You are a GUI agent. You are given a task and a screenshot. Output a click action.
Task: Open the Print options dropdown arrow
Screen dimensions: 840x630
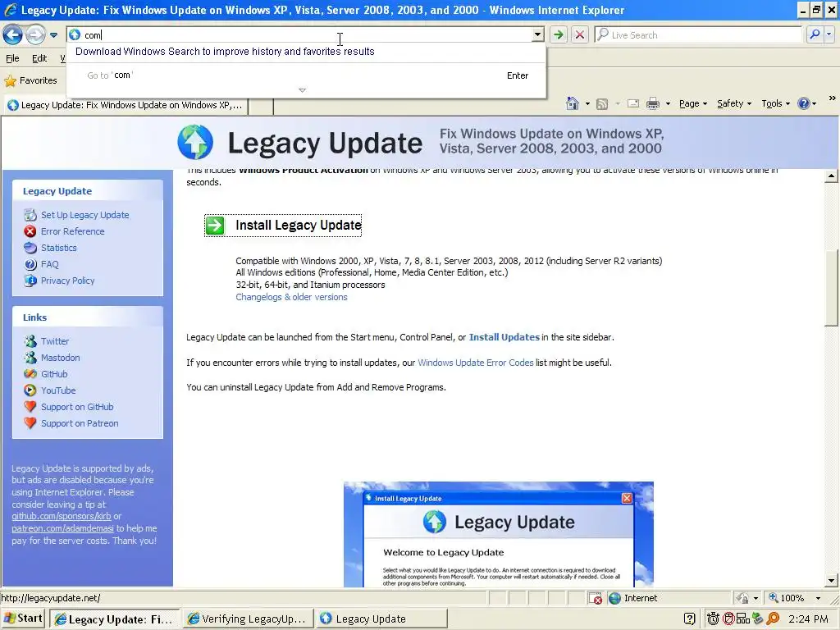(x=668, y=104)
